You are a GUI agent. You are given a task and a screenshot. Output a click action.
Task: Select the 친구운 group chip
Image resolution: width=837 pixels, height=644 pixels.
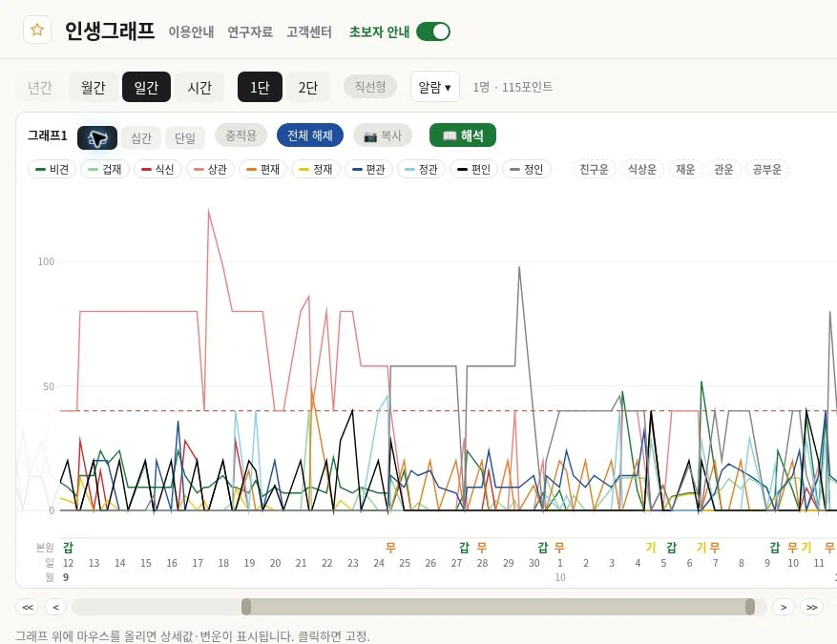(x=595, y=169)
